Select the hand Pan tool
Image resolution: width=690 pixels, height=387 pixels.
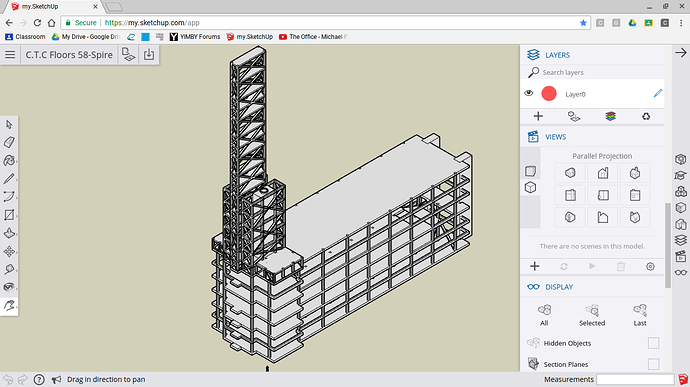(x=9, y=305)
